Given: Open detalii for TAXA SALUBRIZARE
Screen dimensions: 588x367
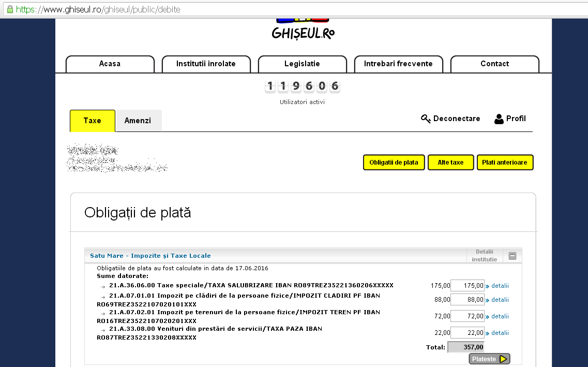Looking at the screenshot, I should click(500, 286).
